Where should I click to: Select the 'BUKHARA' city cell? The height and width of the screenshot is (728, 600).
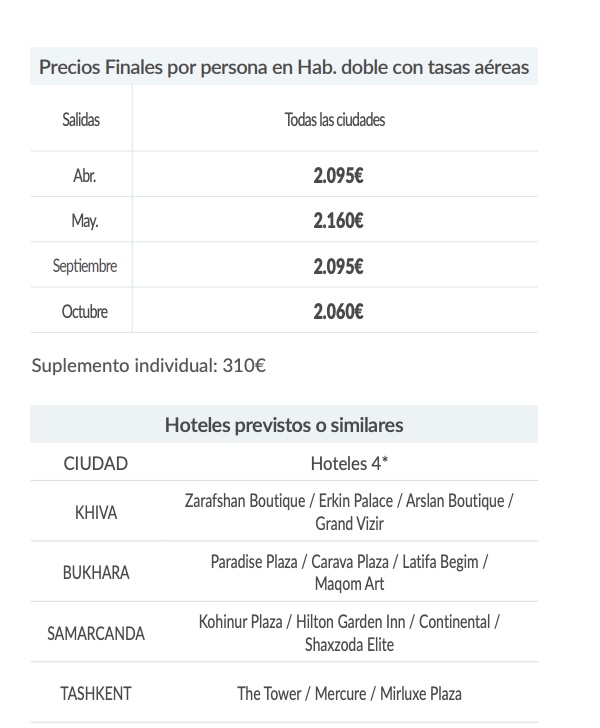click(x=96, y=573)
